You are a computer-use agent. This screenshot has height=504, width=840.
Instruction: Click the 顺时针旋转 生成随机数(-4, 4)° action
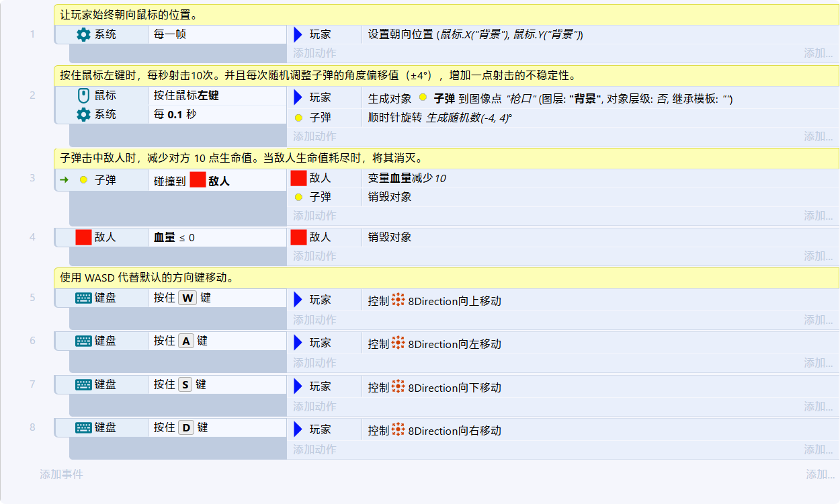440,118
